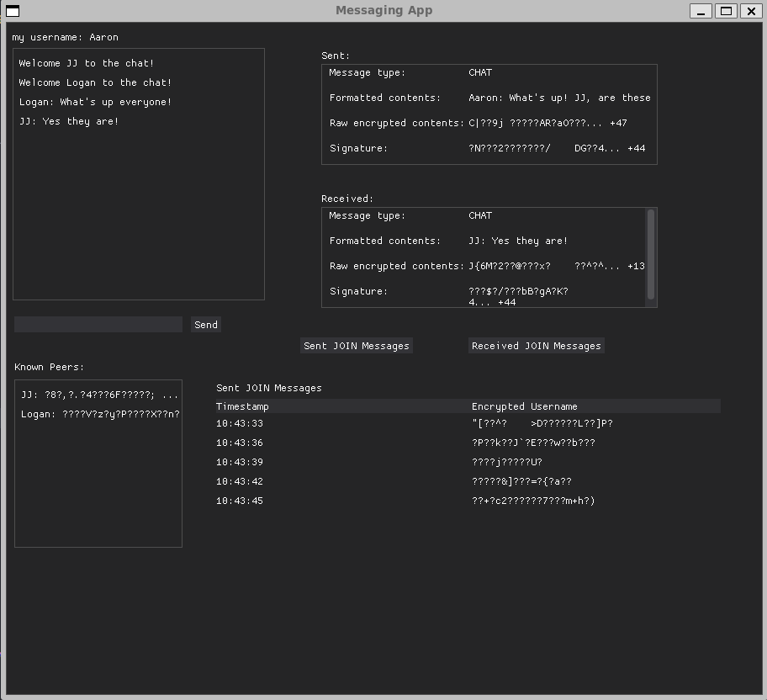Viewport: 767px width, 700px height.
Task: Click encrypted username '????j?????U?'
Action: coord(507,462)
